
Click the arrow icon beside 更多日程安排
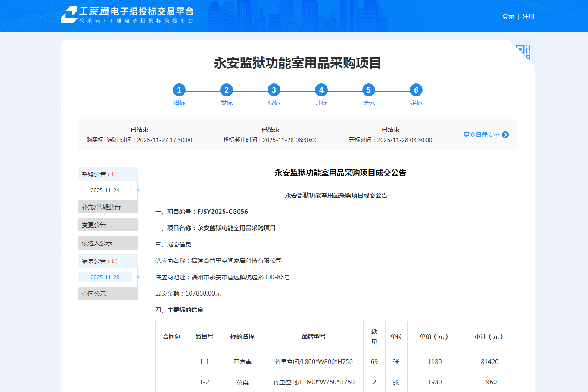point(505,135)
